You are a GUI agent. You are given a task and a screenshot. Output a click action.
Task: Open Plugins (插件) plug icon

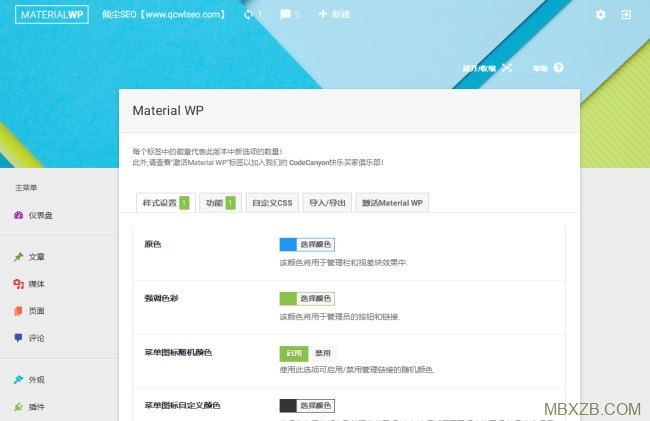click(18, 407)
